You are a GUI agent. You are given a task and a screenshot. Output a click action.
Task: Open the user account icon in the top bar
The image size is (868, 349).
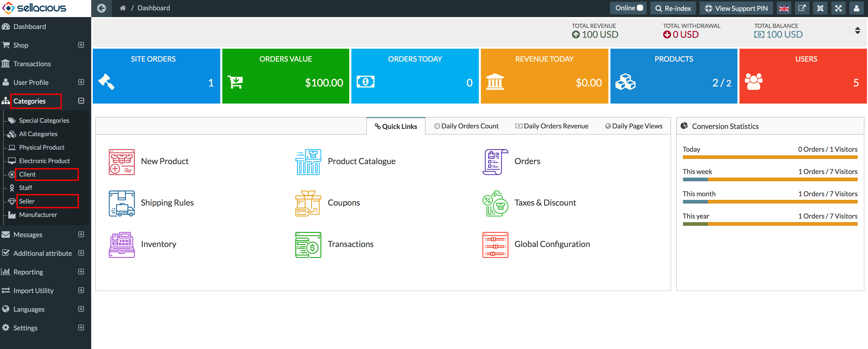856,8
